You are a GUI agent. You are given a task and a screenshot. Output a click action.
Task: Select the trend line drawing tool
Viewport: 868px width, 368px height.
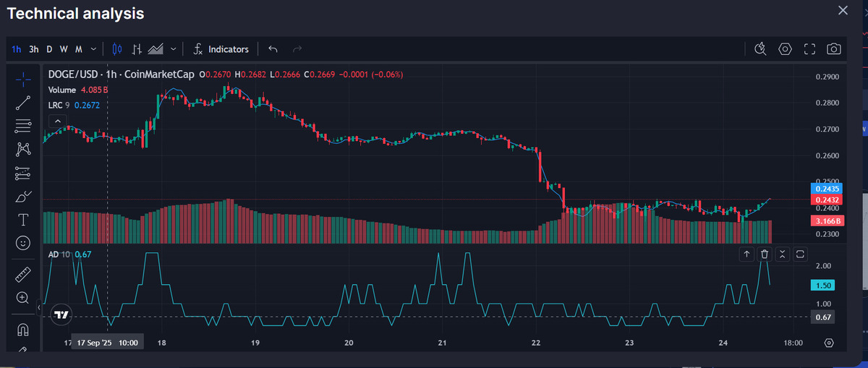pos(23,103)
